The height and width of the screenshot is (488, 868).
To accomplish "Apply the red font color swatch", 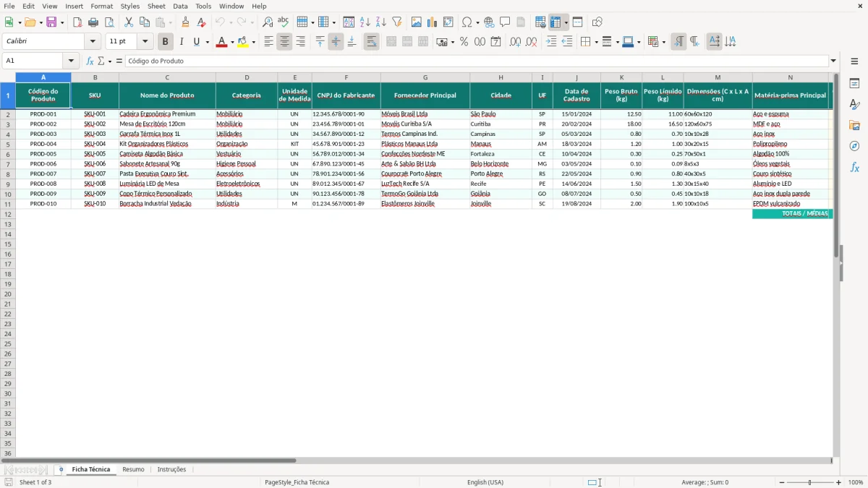I will click(221, 42).
